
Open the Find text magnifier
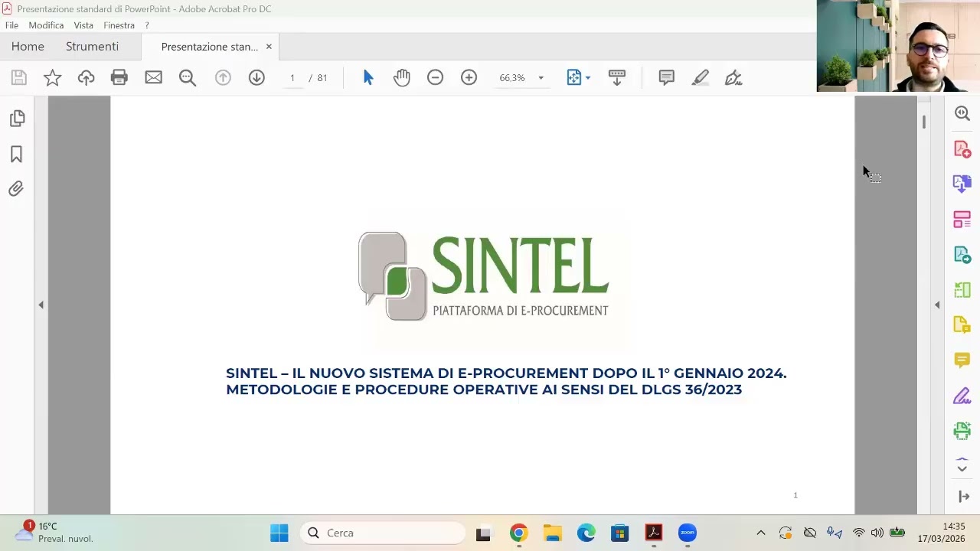tap(188, 77)
